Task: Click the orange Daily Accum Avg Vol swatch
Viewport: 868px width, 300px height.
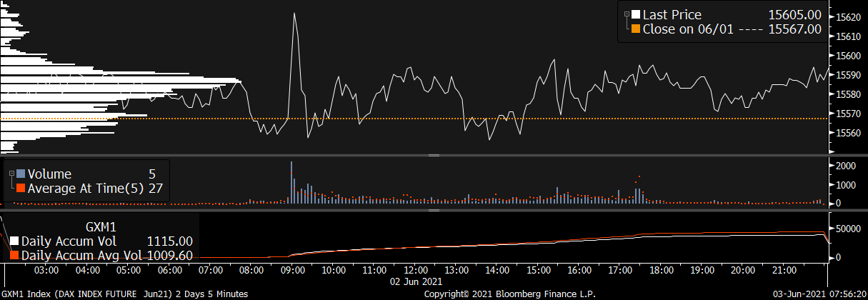Action: [15, 255]
